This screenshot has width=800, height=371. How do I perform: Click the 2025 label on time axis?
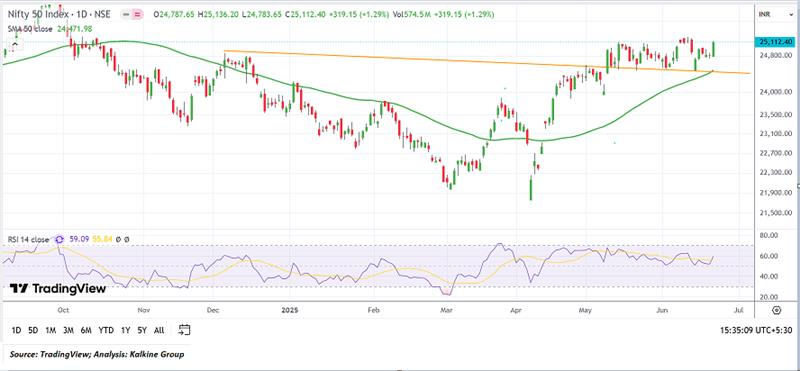(289, 310)
